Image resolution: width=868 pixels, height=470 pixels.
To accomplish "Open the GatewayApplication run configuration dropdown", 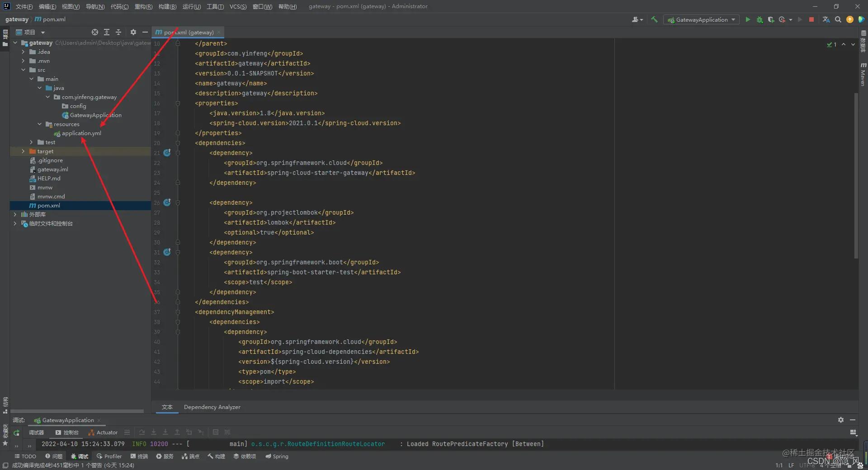I will click(x=701, y=19).
